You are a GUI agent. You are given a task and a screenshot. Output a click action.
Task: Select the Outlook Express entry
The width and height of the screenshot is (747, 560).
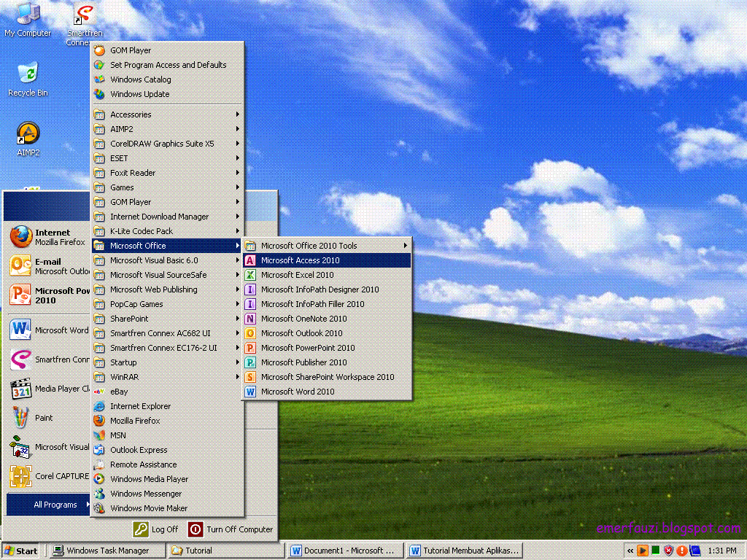click(167, 450)
